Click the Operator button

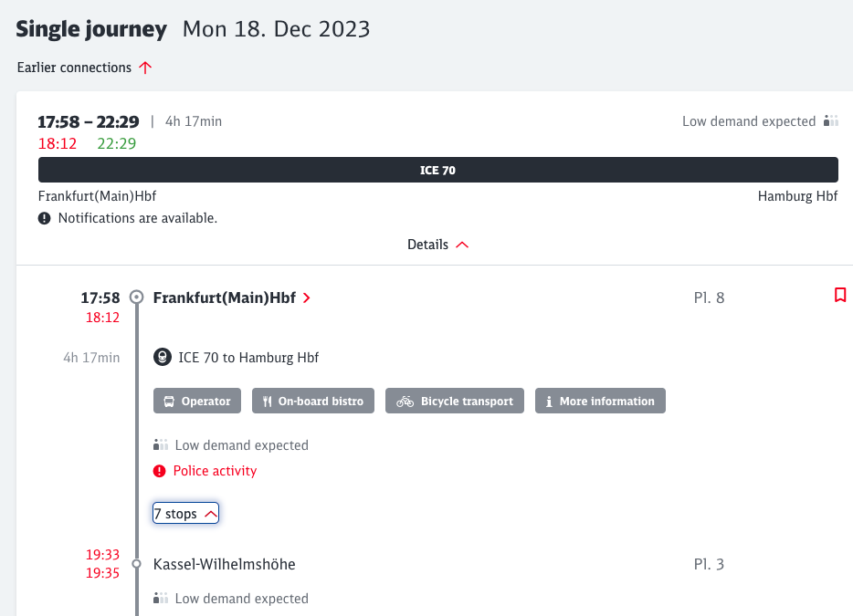pyautogui.click(x=197, y=402)
